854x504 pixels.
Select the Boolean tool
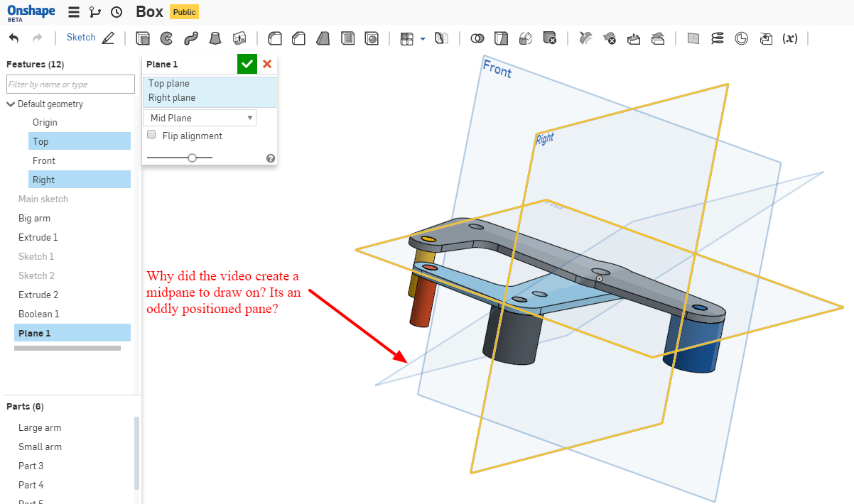click(x=477, y=38)
